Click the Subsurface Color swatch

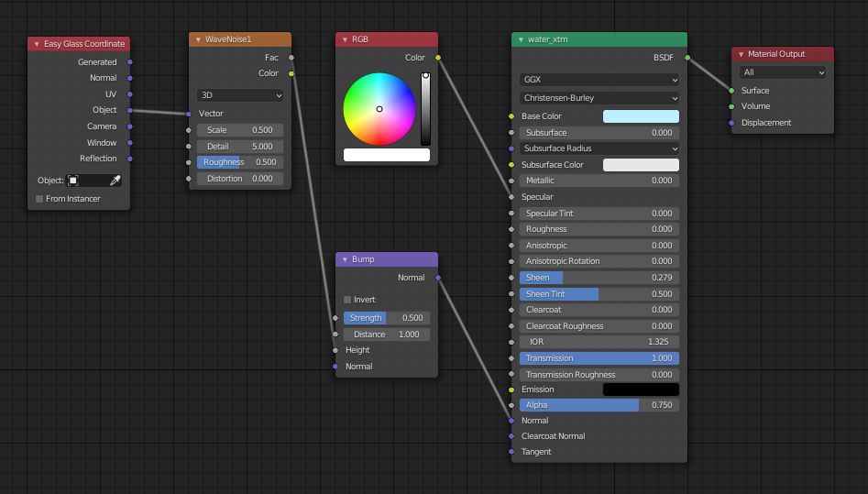pyautogui.click(x=641, y=165)
